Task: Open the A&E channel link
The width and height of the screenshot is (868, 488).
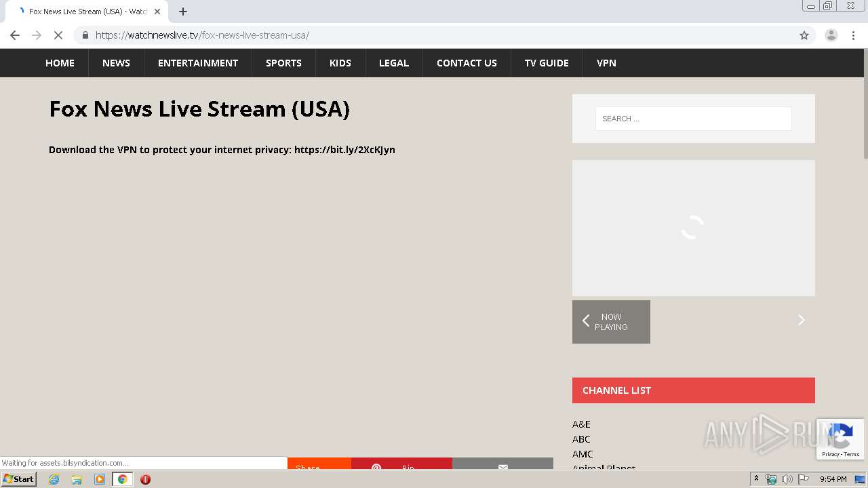Action: pos(581,424)
